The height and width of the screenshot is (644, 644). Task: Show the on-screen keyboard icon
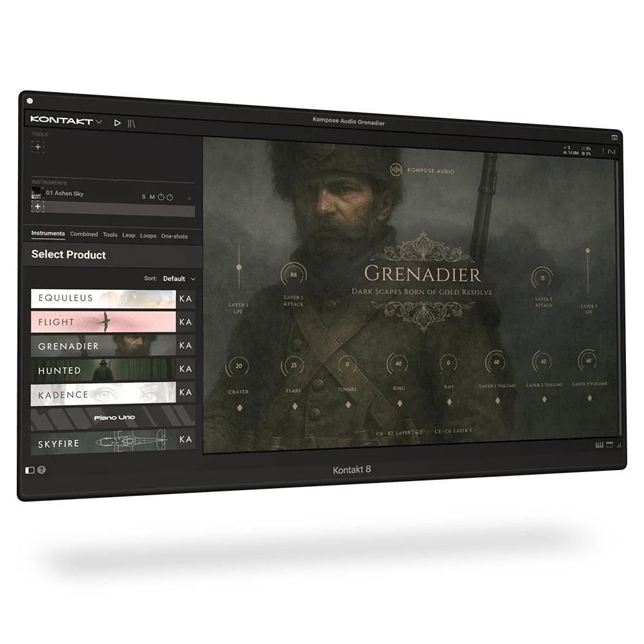pyautogui.click(x=600, y=445)
